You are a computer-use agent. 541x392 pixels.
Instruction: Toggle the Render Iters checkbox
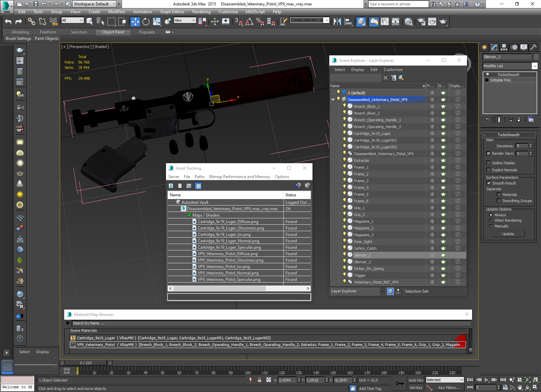click(x=488, y=153)
